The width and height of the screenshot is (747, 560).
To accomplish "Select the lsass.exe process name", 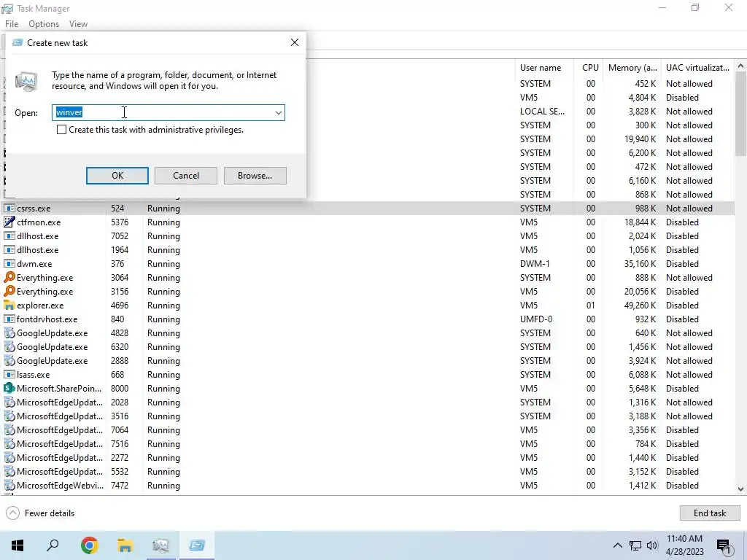I will coord(33,374).
